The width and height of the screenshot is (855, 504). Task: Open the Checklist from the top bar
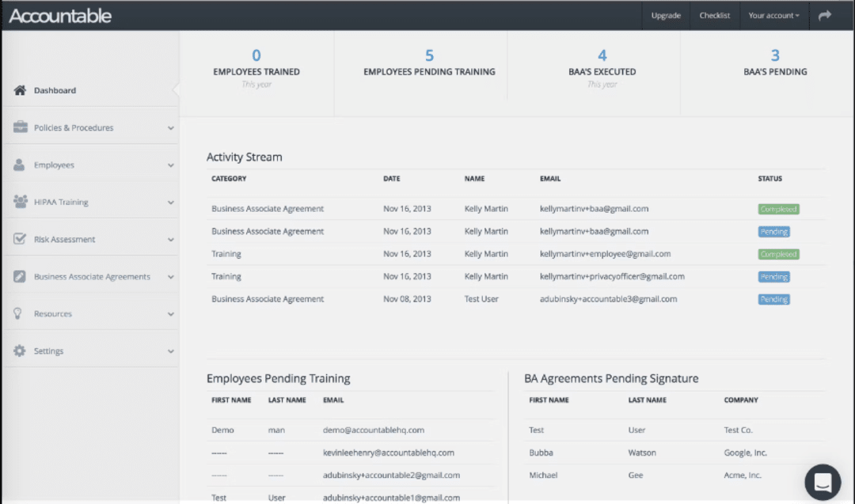pyautogui.click(x=714, y=15)
